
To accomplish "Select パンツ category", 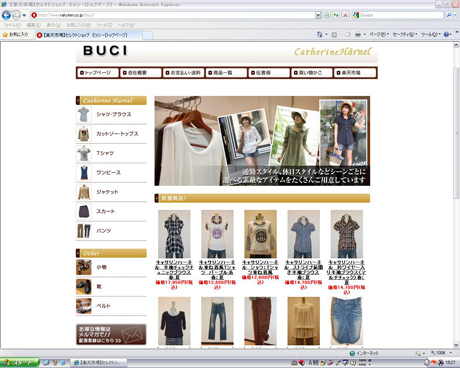I will (111, 231).
